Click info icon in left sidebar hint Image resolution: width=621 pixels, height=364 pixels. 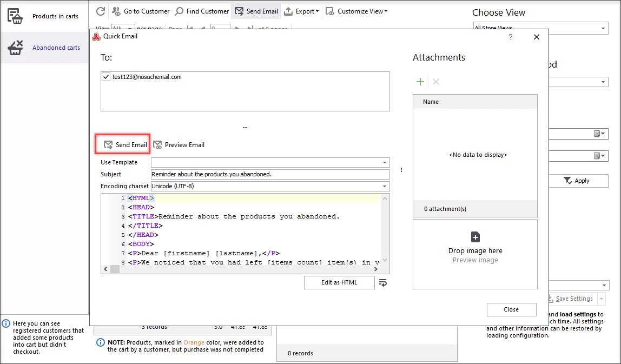click(6, 323)
